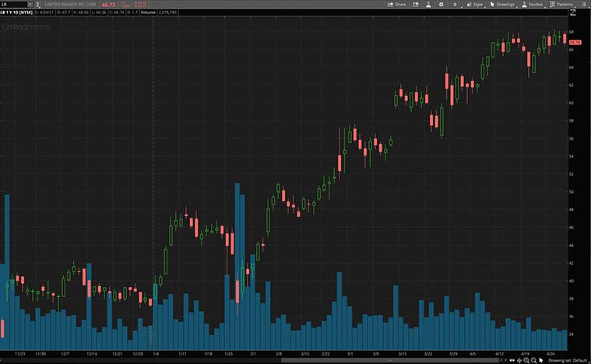The image size is (591, 364).
Task: Open the Drawings tools menu
Action: point(502,4)
